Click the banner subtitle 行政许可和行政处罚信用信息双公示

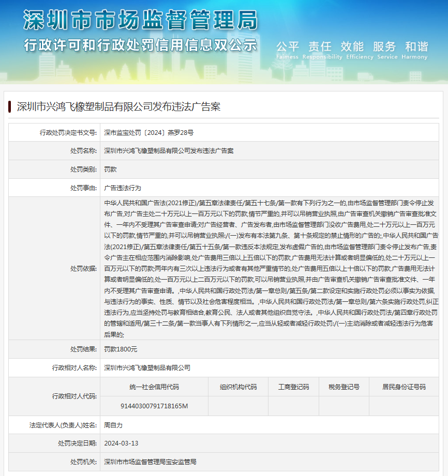tap(140, 45)
